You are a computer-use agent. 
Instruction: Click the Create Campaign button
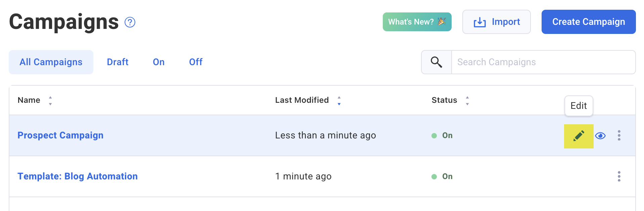point(589,22)
